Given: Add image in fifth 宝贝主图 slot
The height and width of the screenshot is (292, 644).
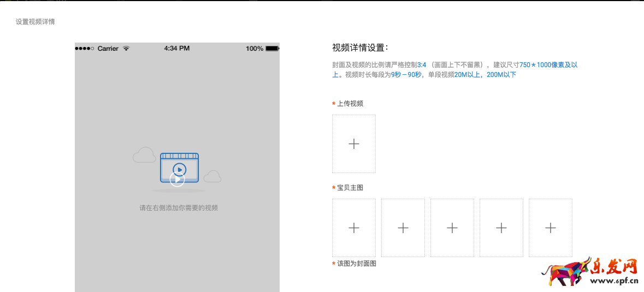Looking at the screenshot, I should tap(550, 228).
